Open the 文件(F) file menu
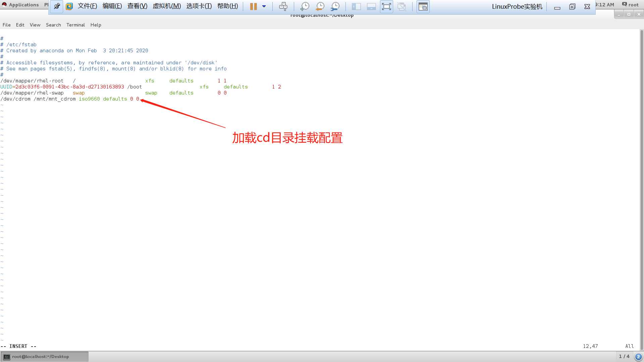The image size is (644, 362). tap(87, 6)
